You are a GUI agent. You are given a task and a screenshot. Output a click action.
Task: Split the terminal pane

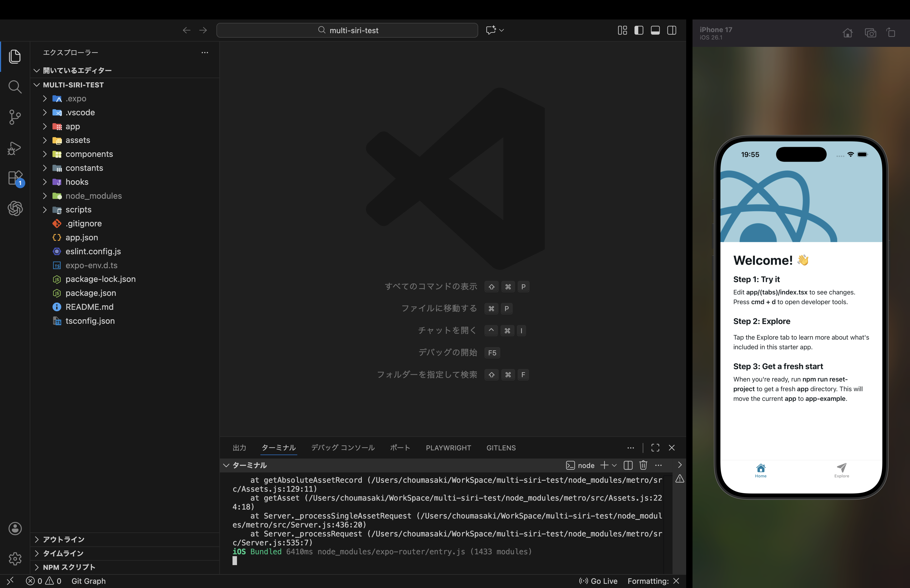coord(628,465)
